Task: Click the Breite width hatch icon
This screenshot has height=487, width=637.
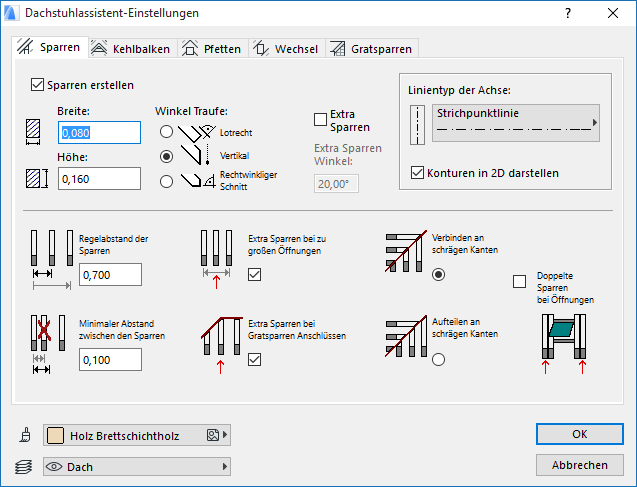Action: coord(36,133)
